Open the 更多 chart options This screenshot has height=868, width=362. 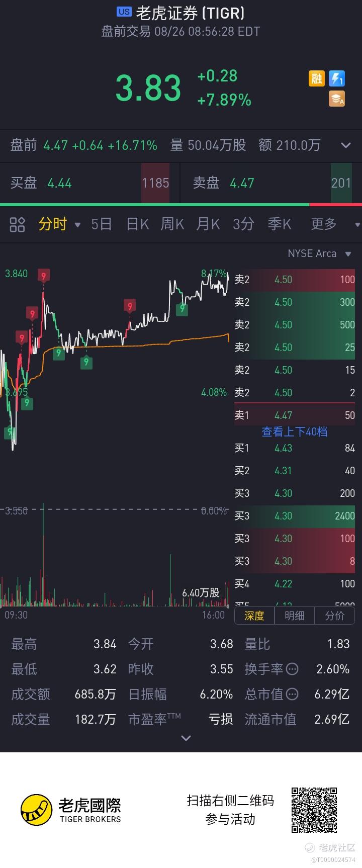click(323, 224)
